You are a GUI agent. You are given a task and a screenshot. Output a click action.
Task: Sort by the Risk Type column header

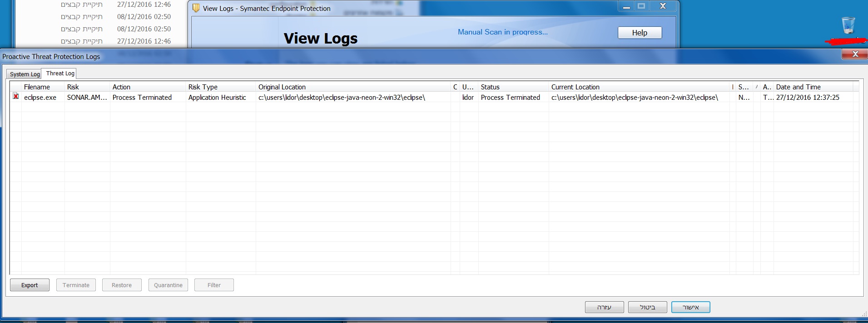(x=221, y=87)
